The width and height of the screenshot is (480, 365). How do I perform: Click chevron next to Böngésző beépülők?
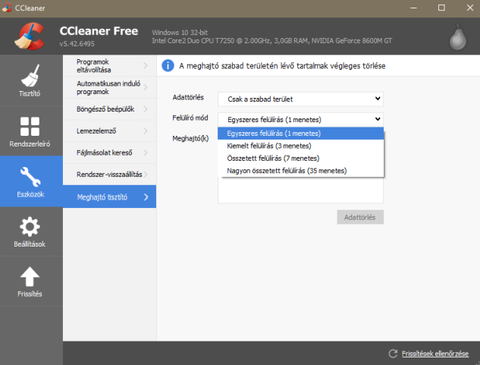pos(146,109)
